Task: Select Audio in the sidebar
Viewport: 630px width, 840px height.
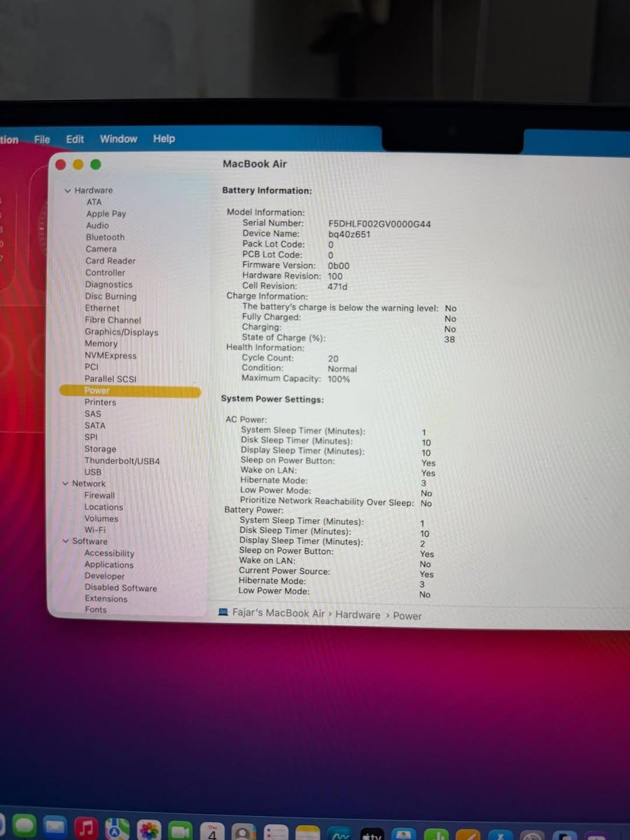Action: point(97,225)
